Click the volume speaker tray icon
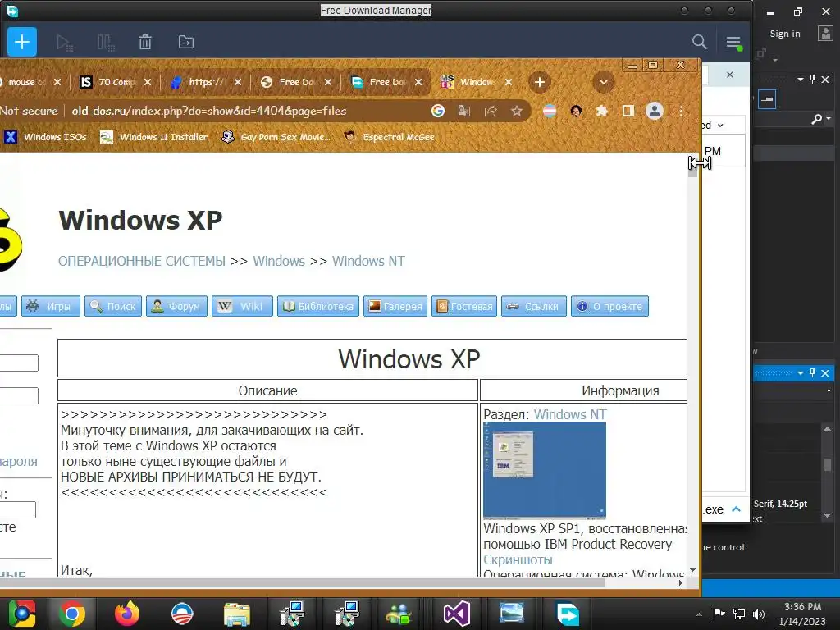This screenshot has width=840, height=630. tap(759, 614)
